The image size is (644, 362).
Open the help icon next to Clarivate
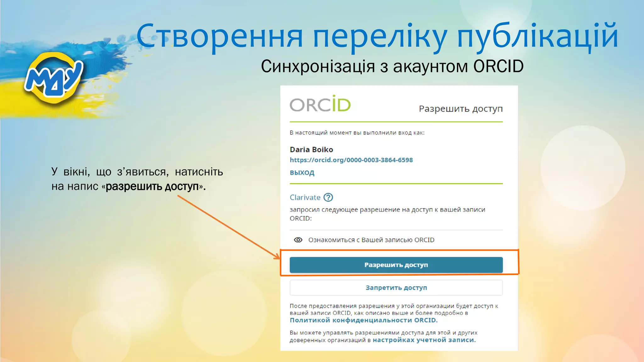328,197
